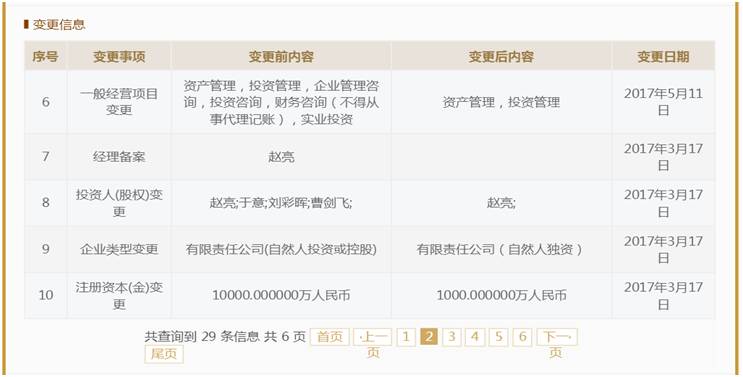
Task: Select row number 10 cell
Action: (x=45, y=295)
